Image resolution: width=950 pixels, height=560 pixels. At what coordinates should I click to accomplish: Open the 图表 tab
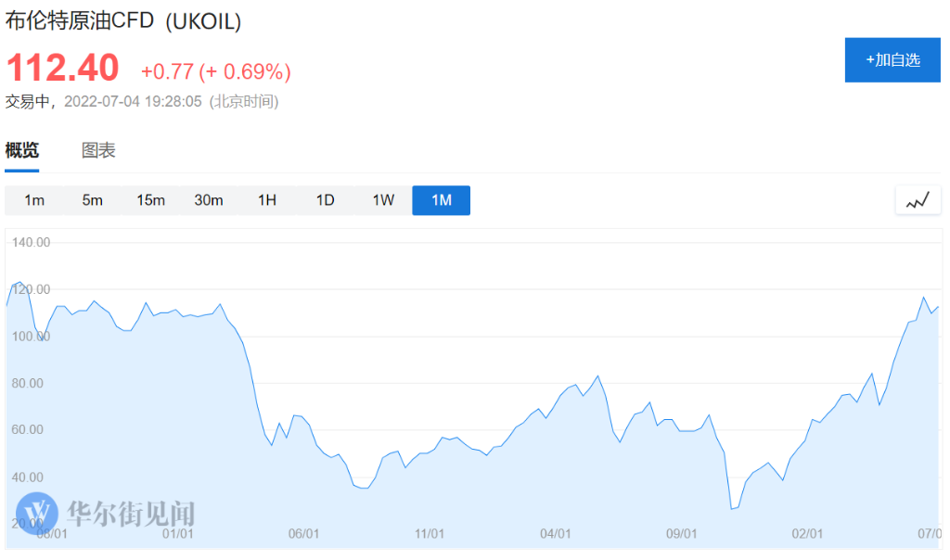tap(98, 150)
